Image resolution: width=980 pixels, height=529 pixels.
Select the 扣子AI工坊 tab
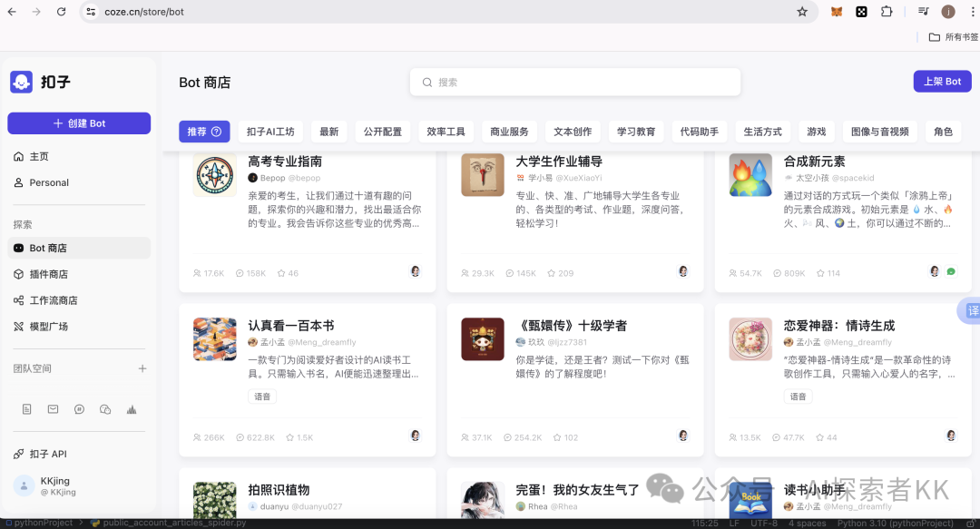(270, 132)
